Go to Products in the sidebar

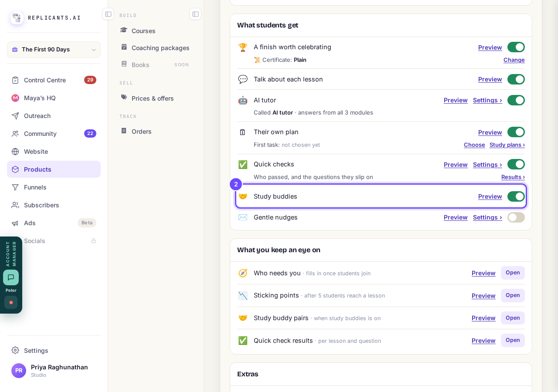[x=54, y=169]
